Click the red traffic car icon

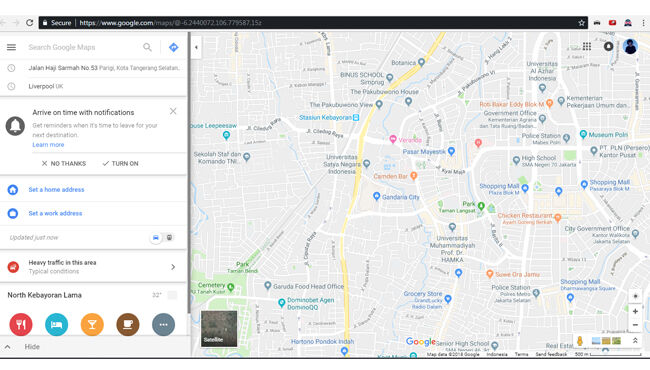point(13,267)
